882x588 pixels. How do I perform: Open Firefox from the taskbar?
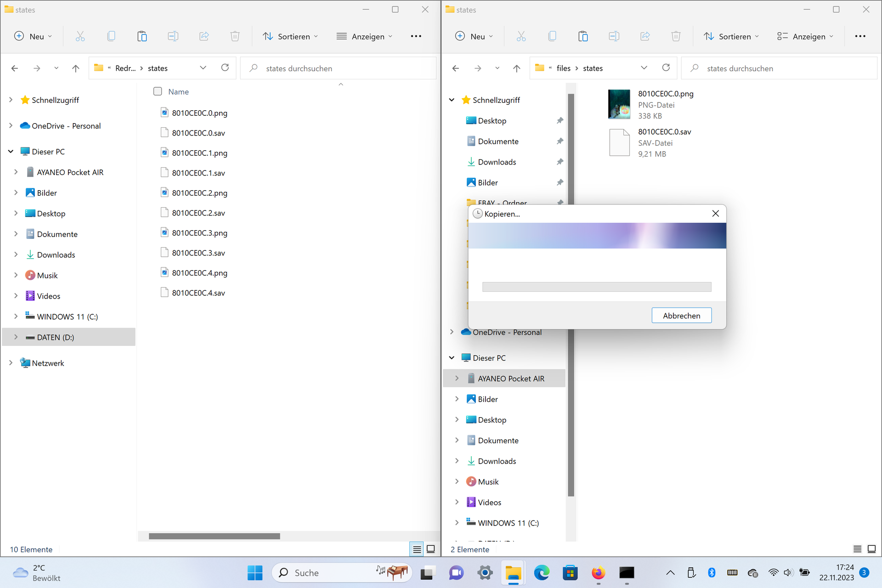[x=598, y=573]
